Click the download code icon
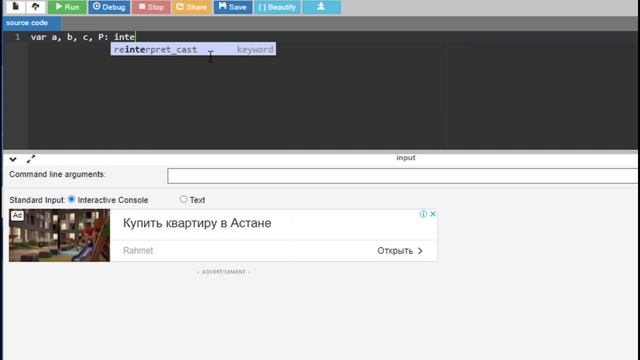Viewport: 640px width, 360px height. pos(321,7)
